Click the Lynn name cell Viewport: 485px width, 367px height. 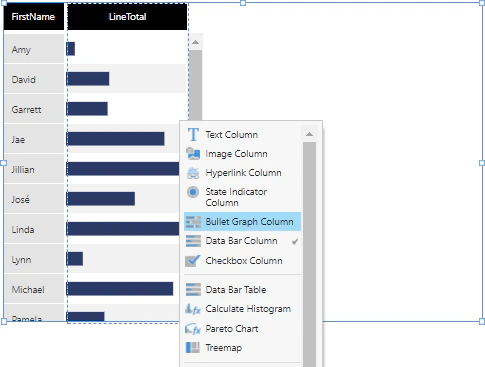34,259
